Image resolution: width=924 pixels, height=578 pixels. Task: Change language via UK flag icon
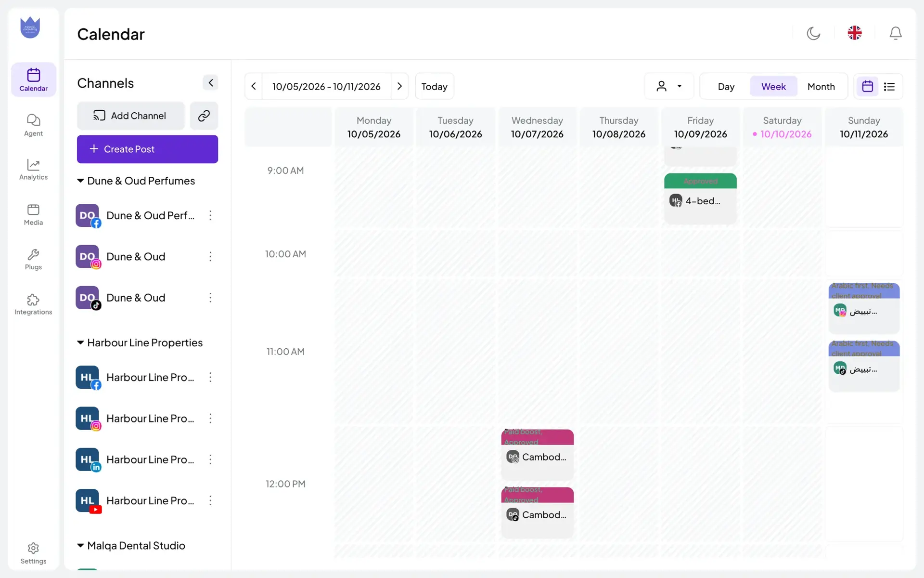pyautogui.click(x=855, y=33)
